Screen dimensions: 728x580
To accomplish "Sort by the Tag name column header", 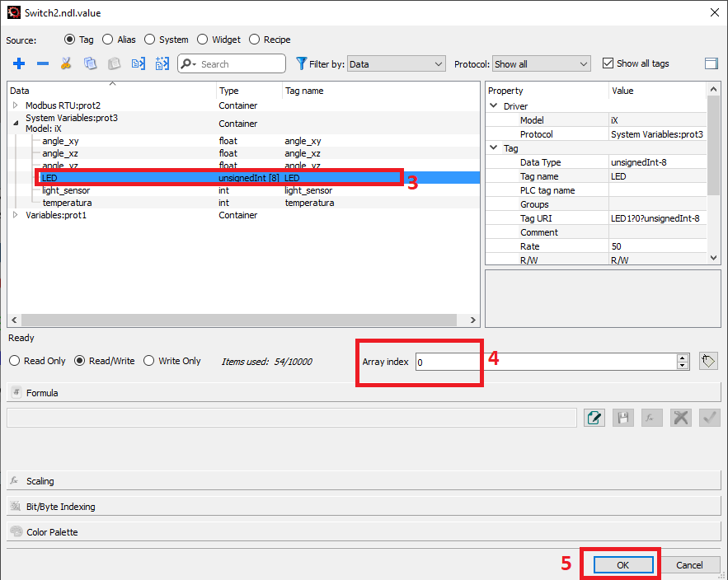I will click(x=381, y=91).
